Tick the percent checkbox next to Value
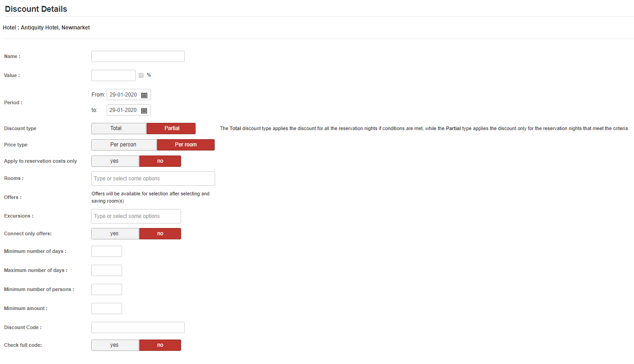Screen dimensions: 634x364 [141, 75]
